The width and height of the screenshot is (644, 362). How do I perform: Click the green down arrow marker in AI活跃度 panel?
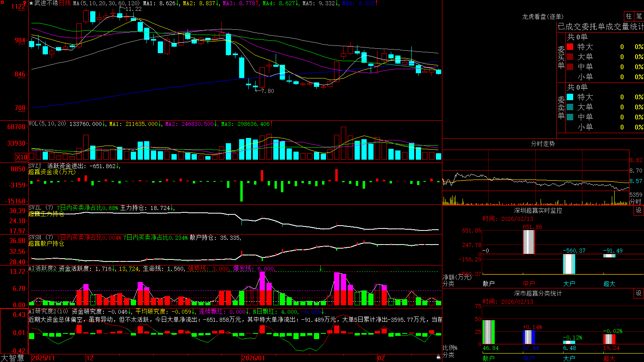pyautogui.click(x=321, y=268)
